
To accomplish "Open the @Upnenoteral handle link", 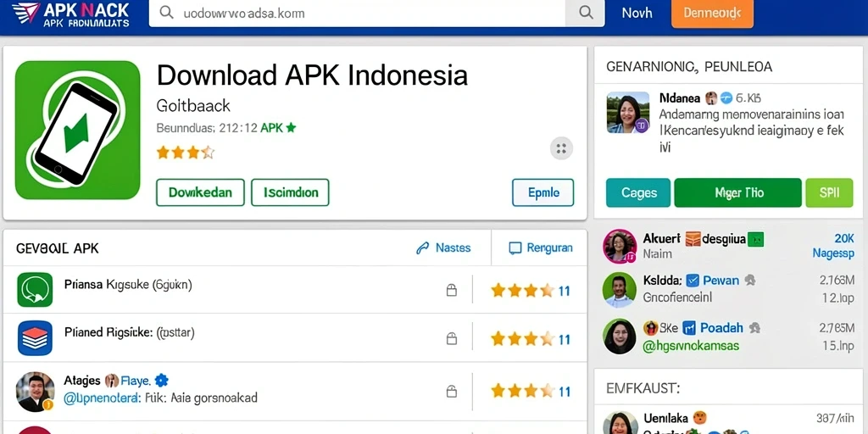I will pyautogui.click(x=103, y=398).
